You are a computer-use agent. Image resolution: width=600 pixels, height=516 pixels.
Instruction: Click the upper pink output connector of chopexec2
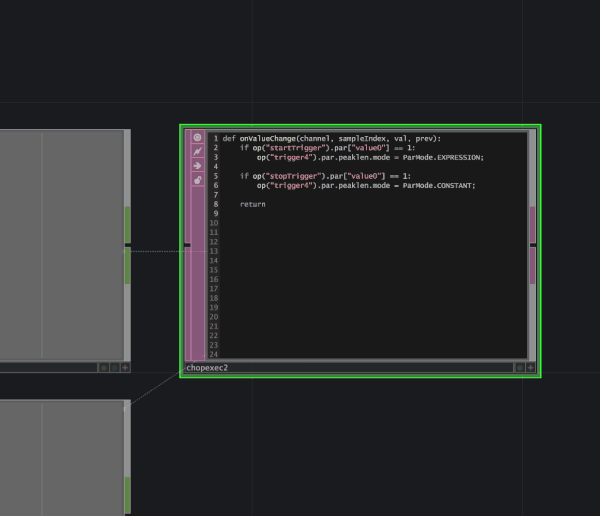532,224
